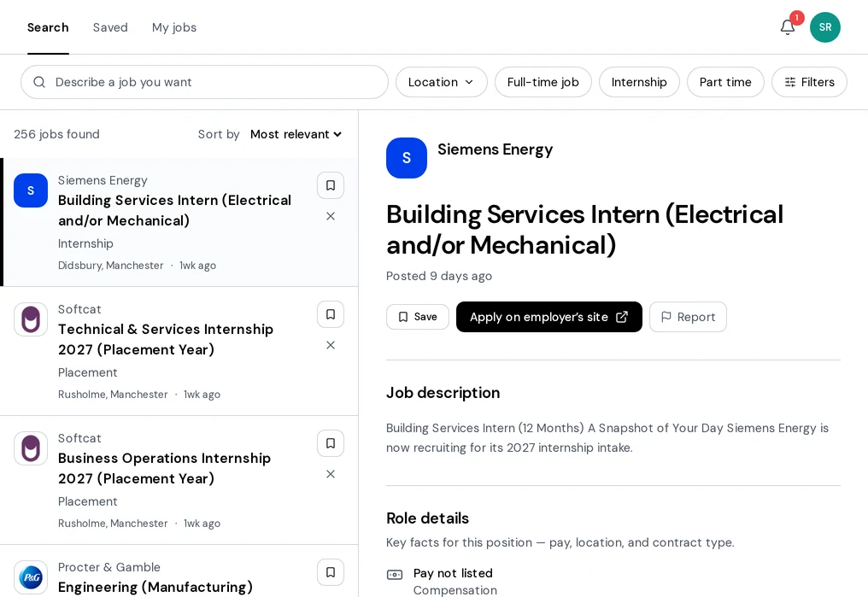Click the Siemens Energy logo in the job list
The image size is (868, 597).
[x=31, y=190]
